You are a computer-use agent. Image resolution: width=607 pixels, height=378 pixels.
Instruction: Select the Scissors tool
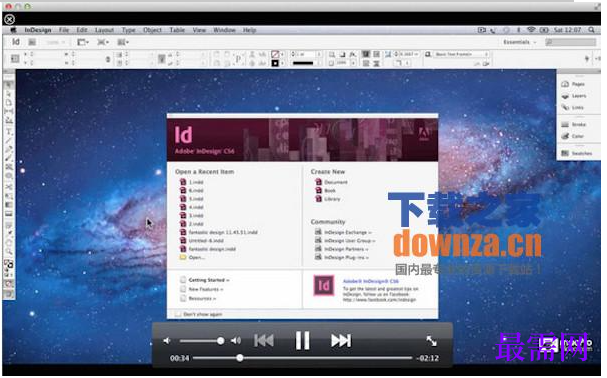pos(9,186)
